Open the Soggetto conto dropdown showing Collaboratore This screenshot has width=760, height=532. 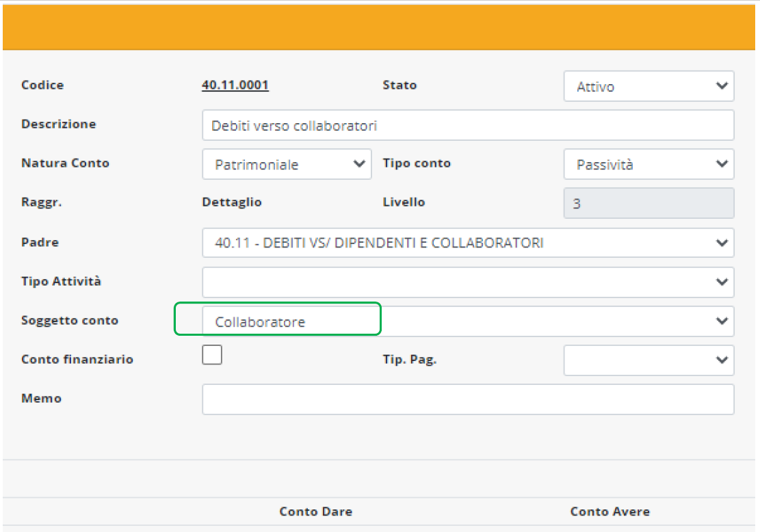(x=467, y=321)
